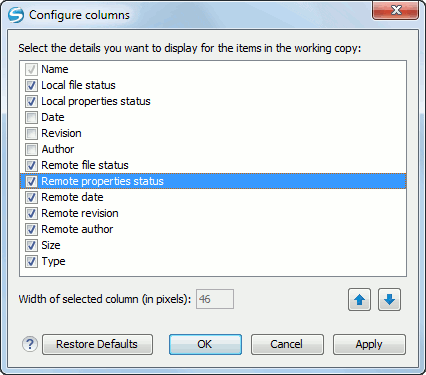Confirm with the OK button
The width and height of the screenshot is (426, 375).
205,344
